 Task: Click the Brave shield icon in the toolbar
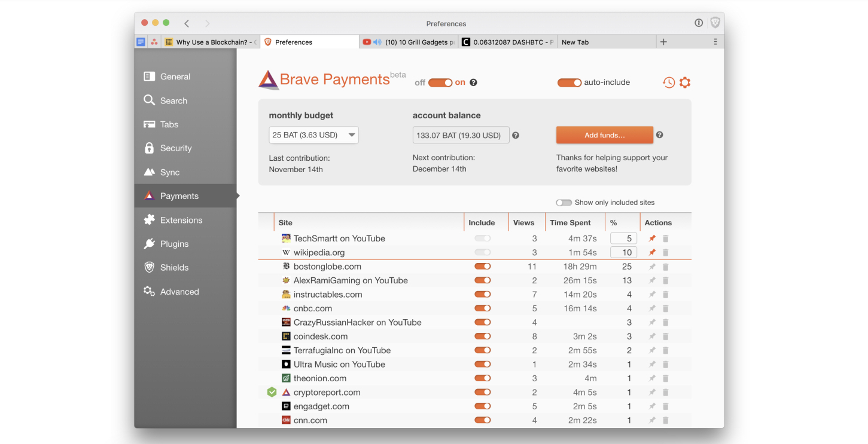coord(715,22)
